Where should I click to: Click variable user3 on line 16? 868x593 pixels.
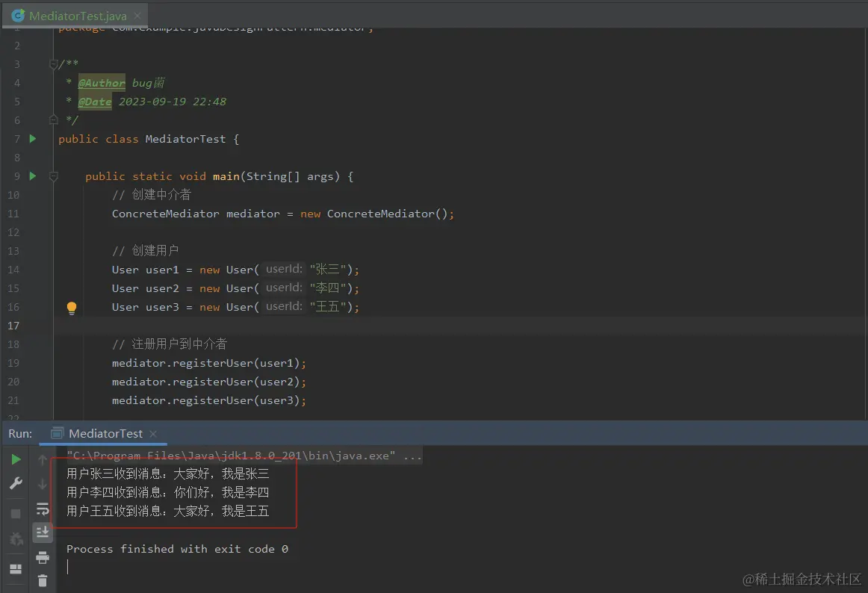tap(162, 307)
